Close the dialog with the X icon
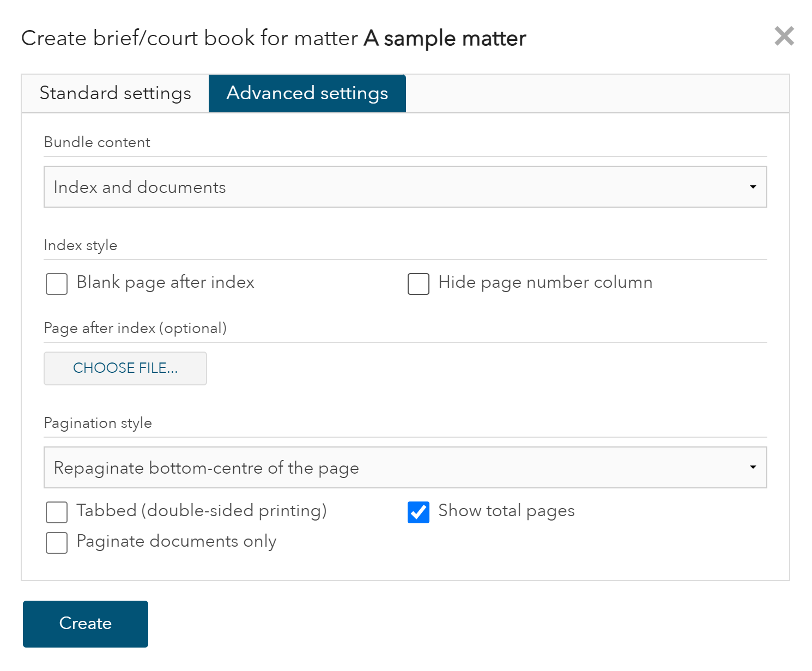 click(784, 37)
